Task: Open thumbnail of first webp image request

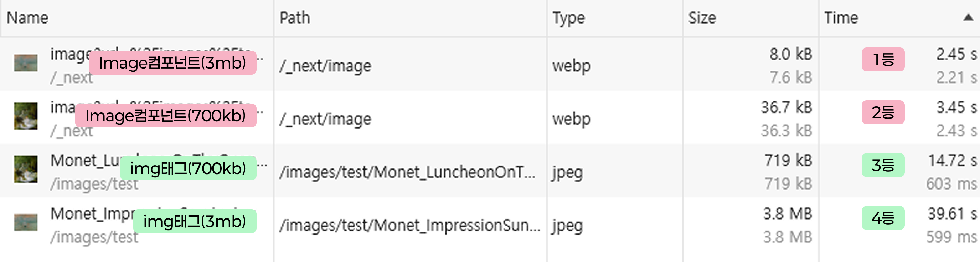Action: [26, 63]
